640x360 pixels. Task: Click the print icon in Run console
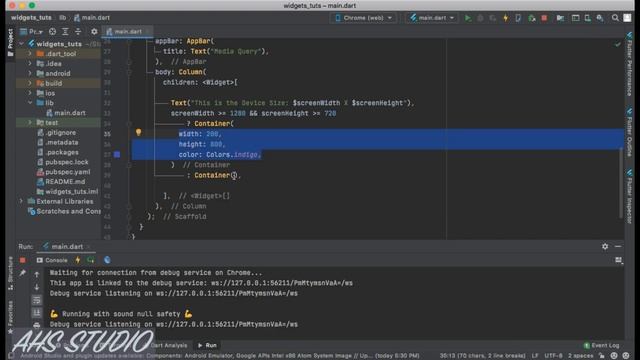37,325
